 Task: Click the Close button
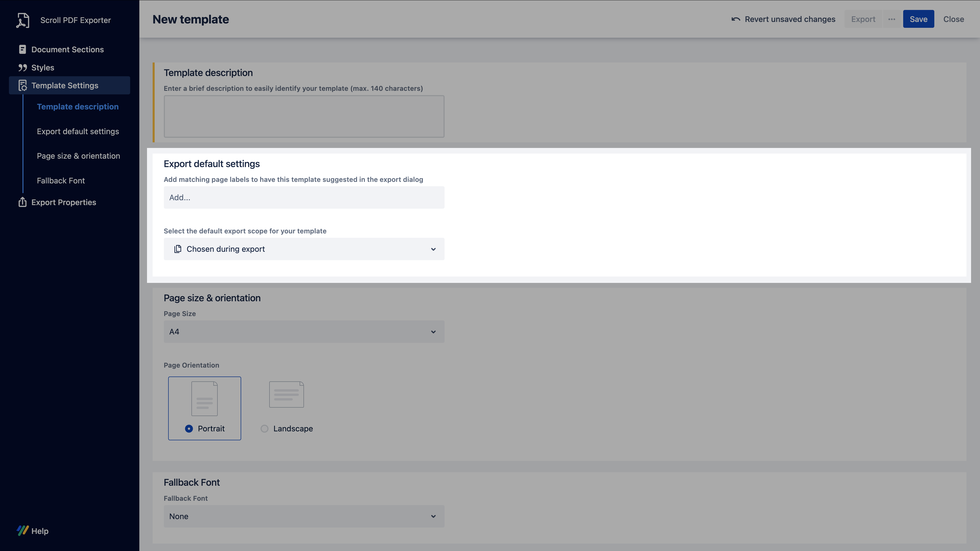(x=953, y=19)
